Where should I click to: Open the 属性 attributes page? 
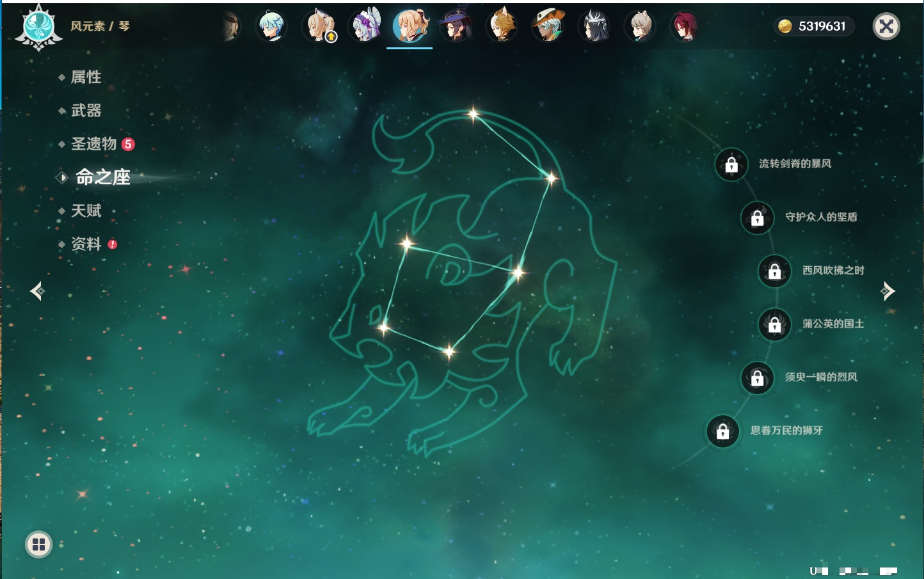86,77
